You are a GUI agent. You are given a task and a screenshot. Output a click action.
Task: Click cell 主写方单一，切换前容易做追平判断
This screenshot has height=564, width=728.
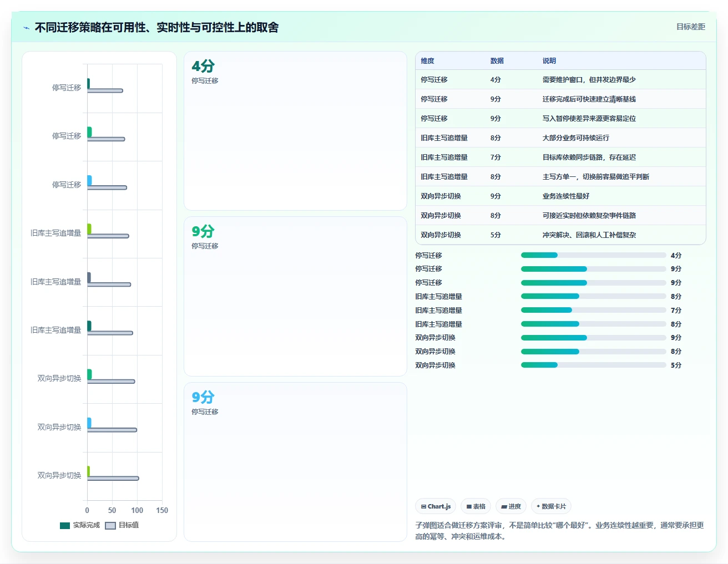pos(596,177)
